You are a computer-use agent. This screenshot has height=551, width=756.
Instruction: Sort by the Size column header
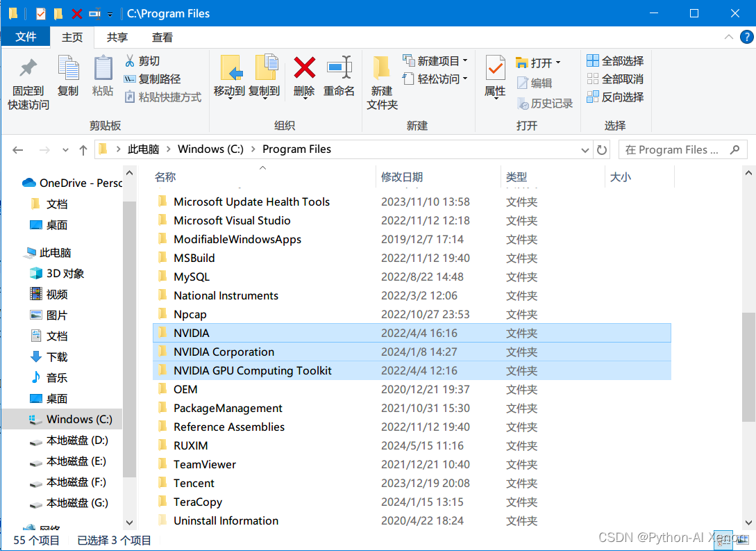(639, 176)
